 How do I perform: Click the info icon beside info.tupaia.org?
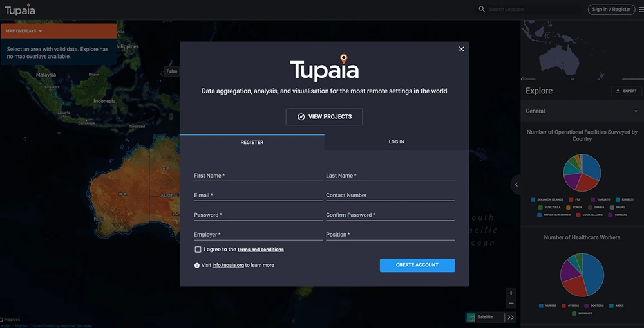pos(196,265)
